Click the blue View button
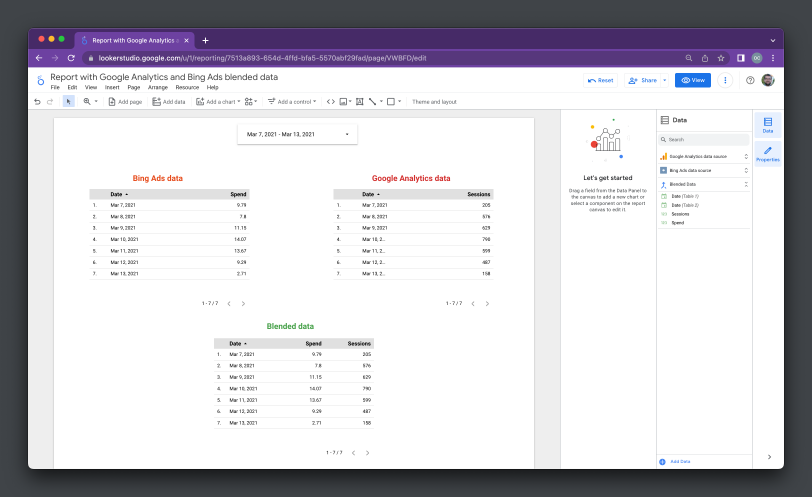Viewport: 812px width, 497px height. (693, 80)
